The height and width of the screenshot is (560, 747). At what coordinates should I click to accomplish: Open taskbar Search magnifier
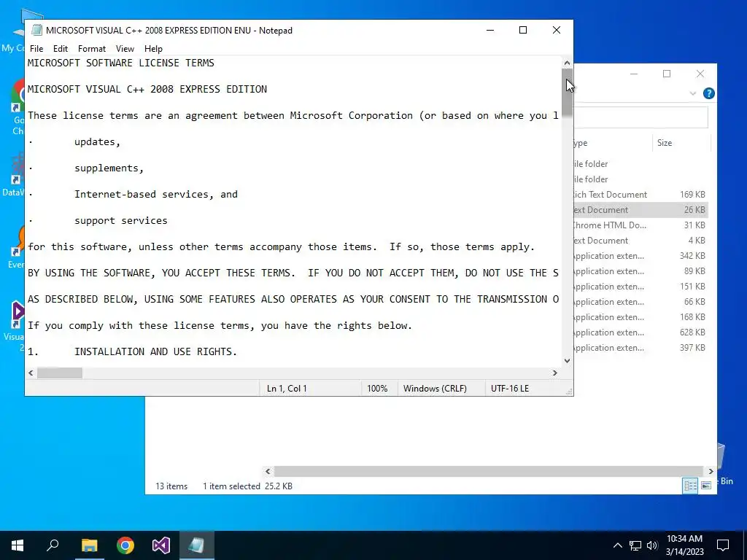pos(53,545)
